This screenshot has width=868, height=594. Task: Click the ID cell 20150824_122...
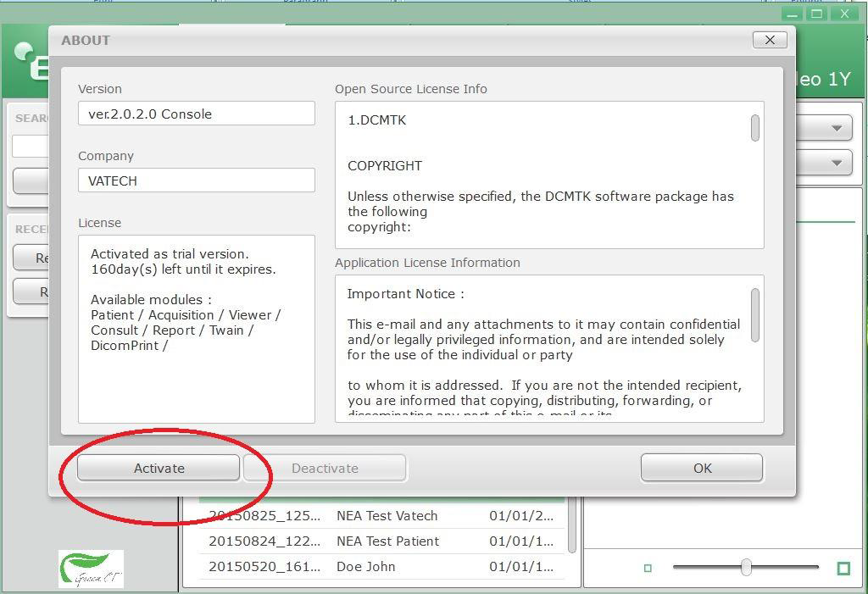[264, 541]
